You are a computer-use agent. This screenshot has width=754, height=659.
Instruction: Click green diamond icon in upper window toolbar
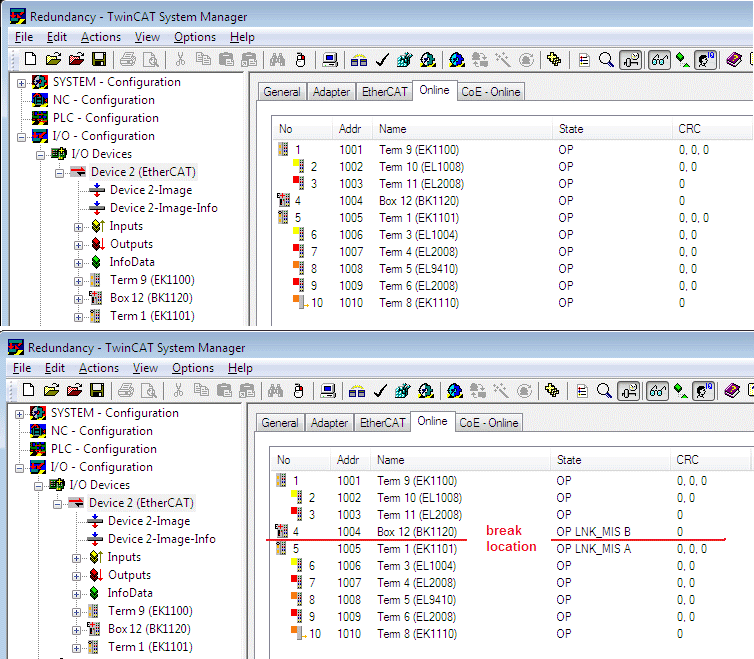point(682,60)
